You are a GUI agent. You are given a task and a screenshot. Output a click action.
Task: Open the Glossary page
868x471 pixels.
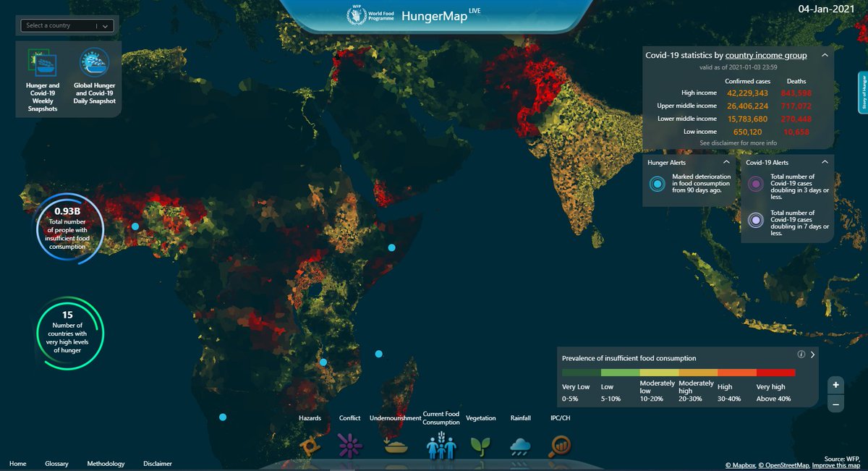pos(56,464)
